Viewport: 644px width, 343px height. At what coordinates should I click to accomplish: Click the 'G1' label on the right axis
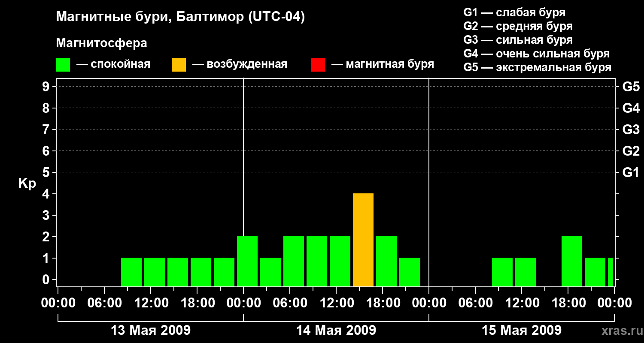[631, 172]
